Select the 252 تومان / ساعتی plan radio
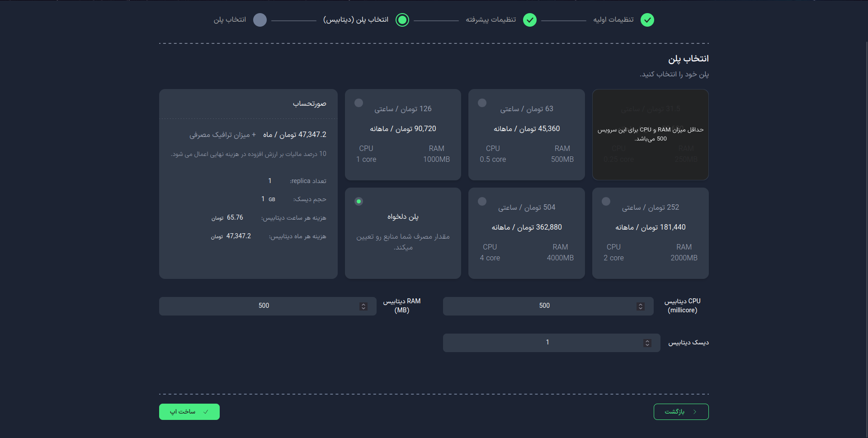 (606, 201)
